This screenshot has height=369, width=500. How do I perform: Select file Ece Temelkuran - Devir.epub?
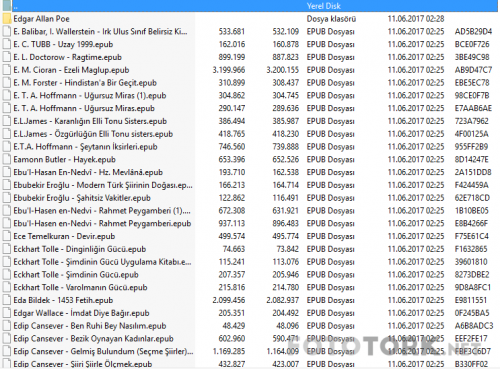point(64,236)
